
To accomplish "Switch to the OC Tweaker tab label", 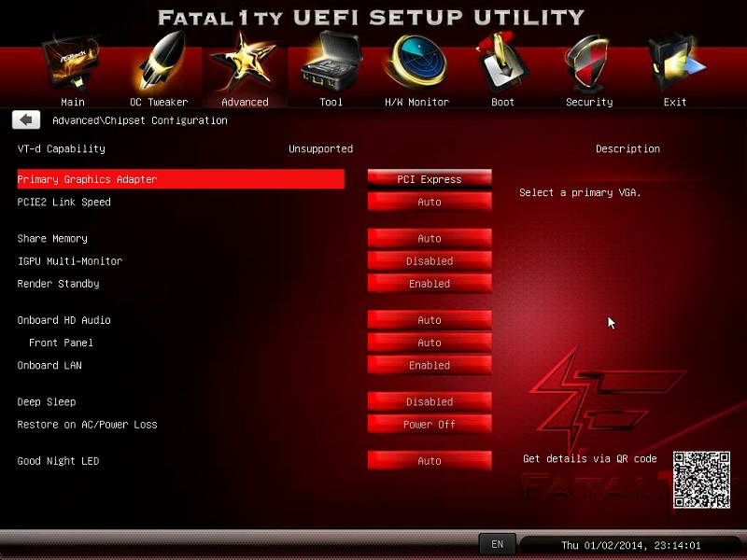I will click(x=159, y=102).
